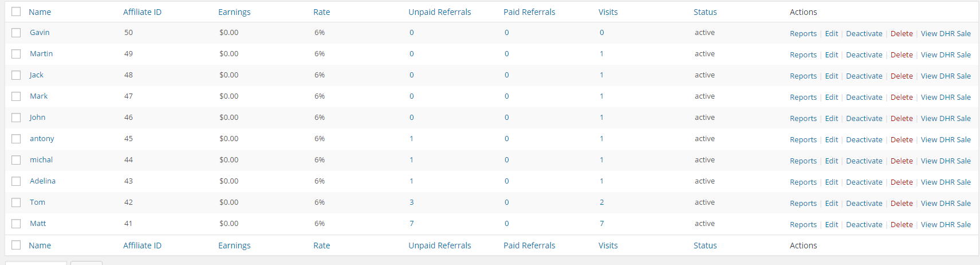The image size is (980, 265).
Task: View DHR Sale for John
Action: point(946,119)
